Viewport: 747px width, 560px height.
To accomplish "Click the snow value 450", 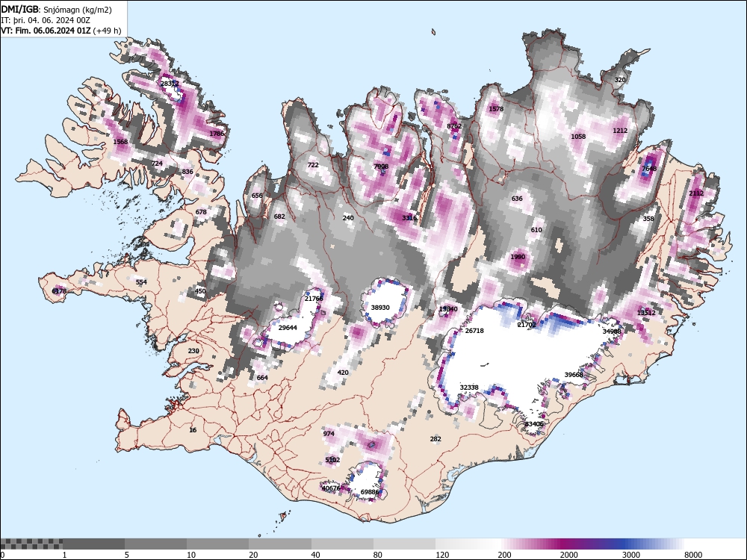I will (x=200, y=291).
